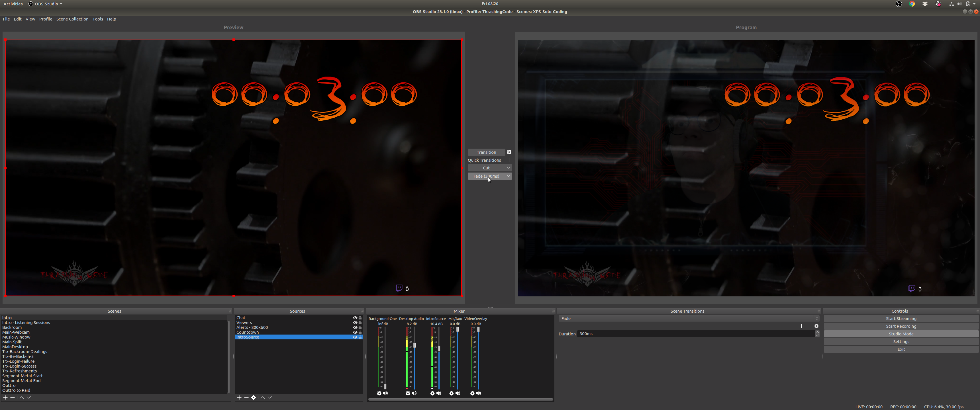Image resolution: width=980 pixels, height=410 pixels.
Task: Mute the IntroSource audio channel
Action: pyautogui.click(x=439, y=393)
